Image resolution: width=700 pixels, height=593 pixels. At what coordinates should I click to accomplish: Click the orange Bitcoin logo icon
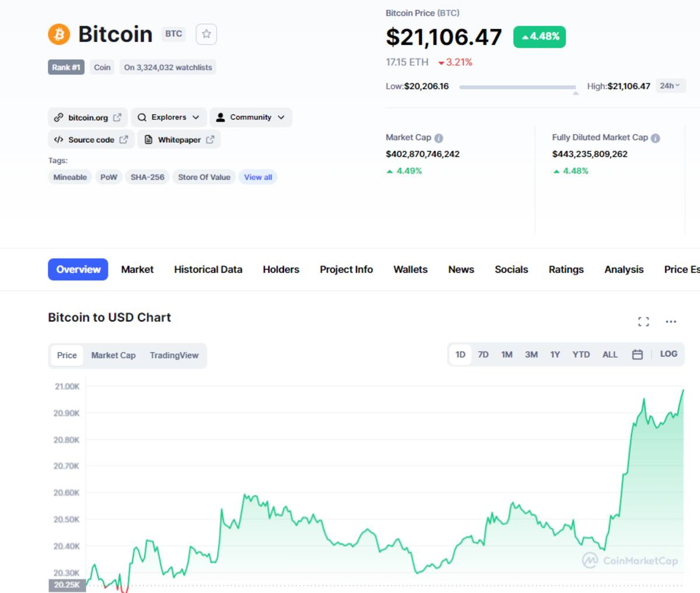point(59,34)
